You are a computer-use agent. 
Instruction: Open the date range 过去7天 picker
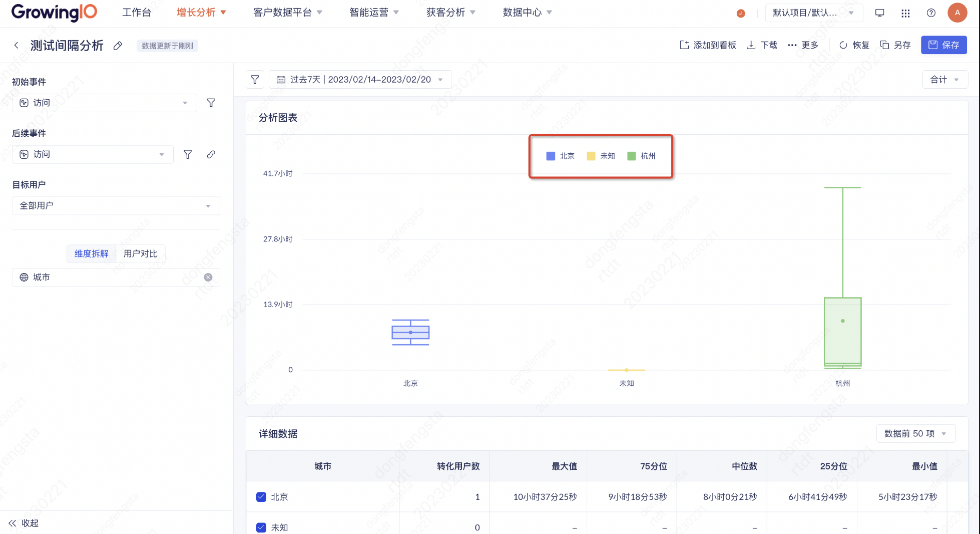(x=360, y=79)
